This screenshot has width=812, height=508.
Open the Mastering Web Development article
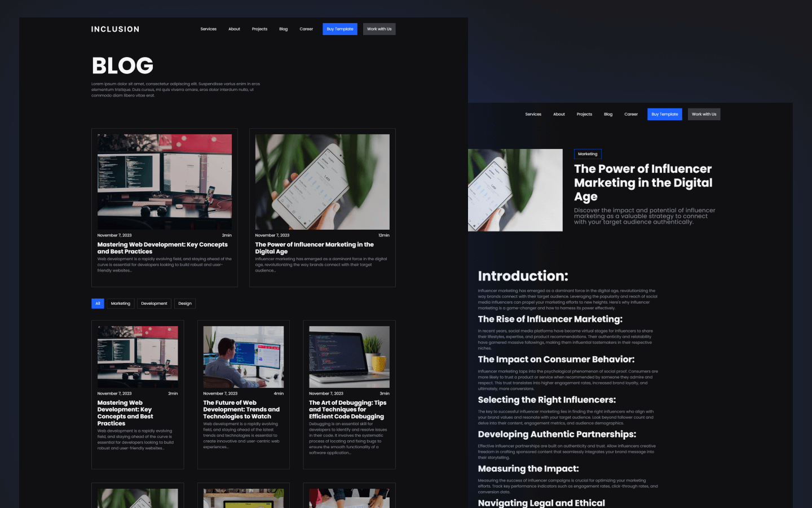pyautogui.click(x=162, y=248)
